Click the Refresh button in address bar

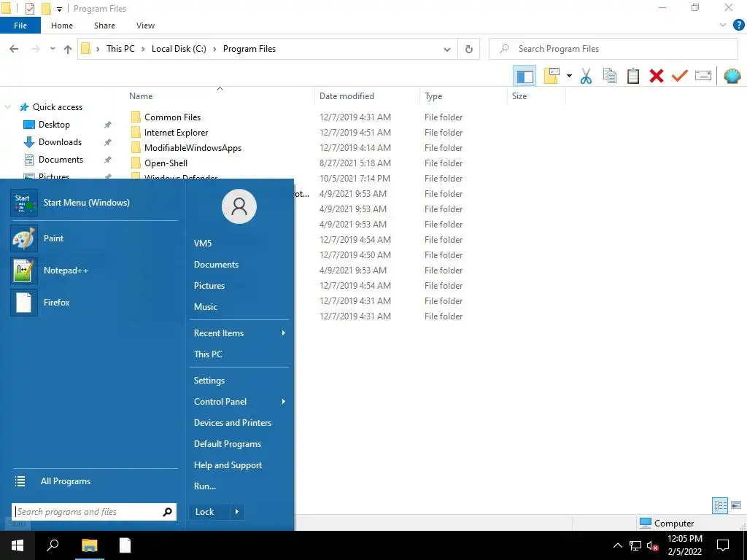[x=469, y=49]
